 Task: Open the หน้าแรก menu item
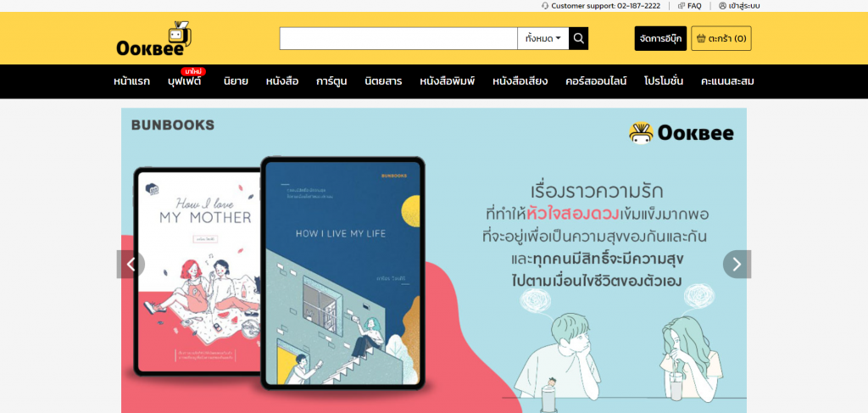tap(131, 81)
